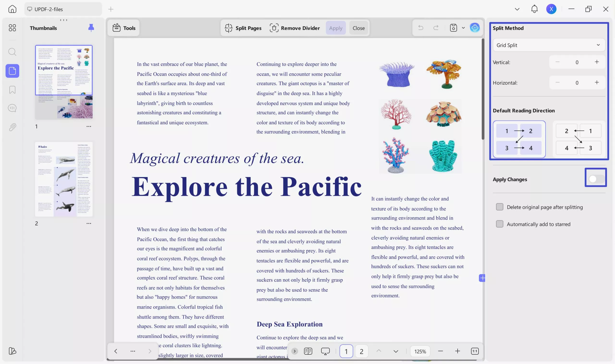Open bottom-left ellipsis options
Viewport: 615px width, 364px height.
tap(133, 351)
